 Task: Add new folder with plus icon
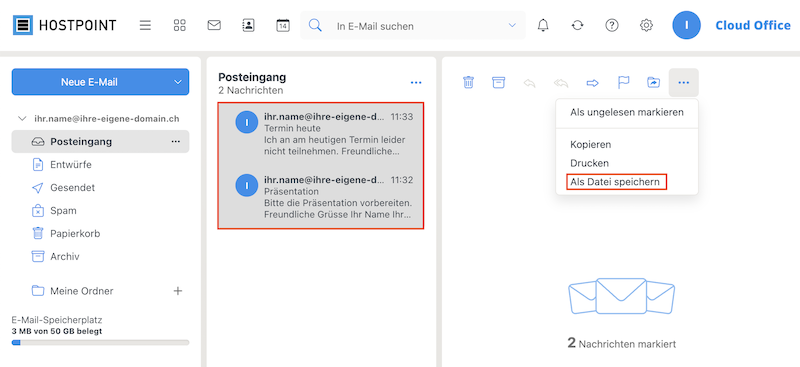(x=178, y=291)
